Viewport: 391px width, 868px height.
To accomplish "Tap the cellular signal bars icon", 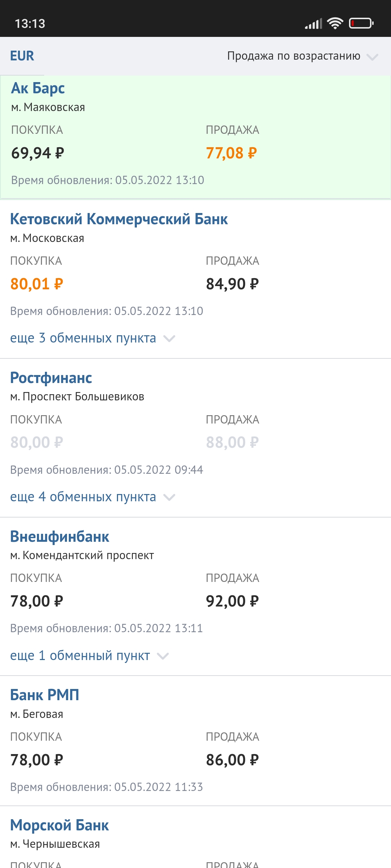I will 314,24.
